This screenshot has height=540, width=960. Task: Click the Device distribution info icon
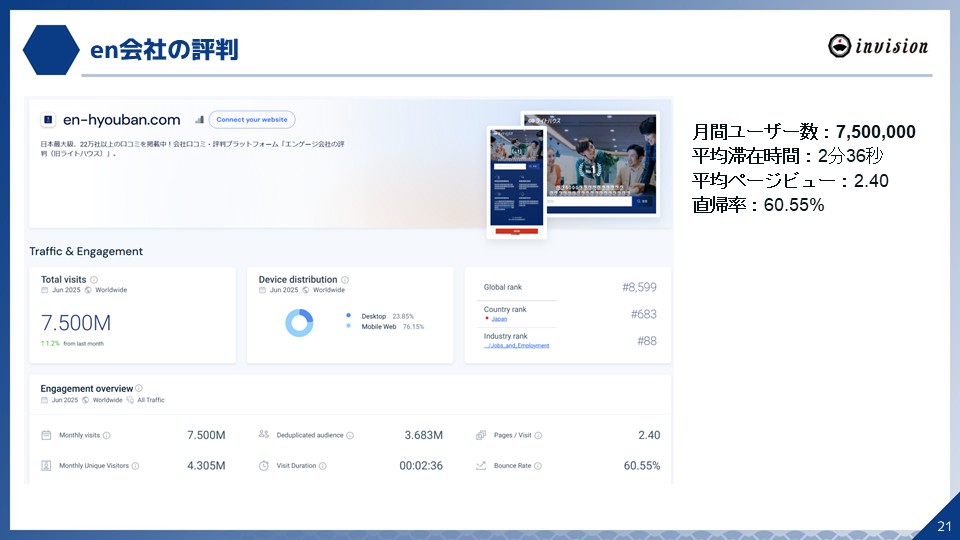[345, 280]
